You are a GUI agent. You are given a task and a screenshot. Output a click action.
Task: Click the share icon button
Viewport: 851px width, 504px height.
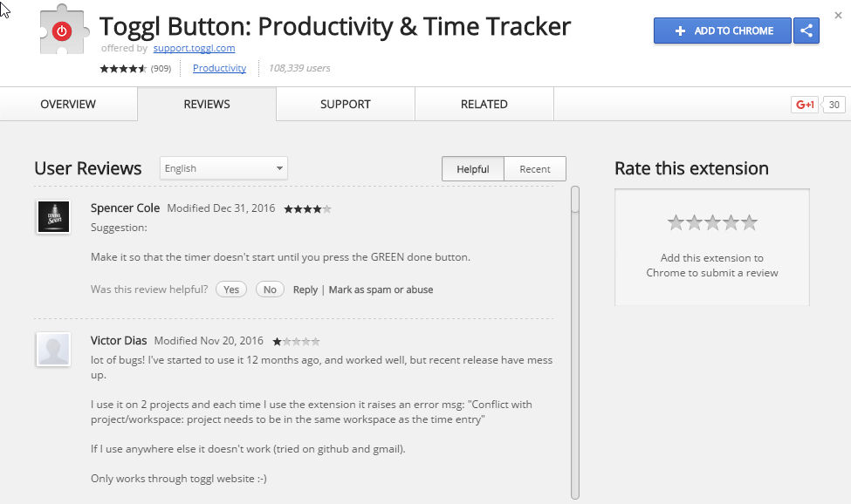click(x=806, y=31)
